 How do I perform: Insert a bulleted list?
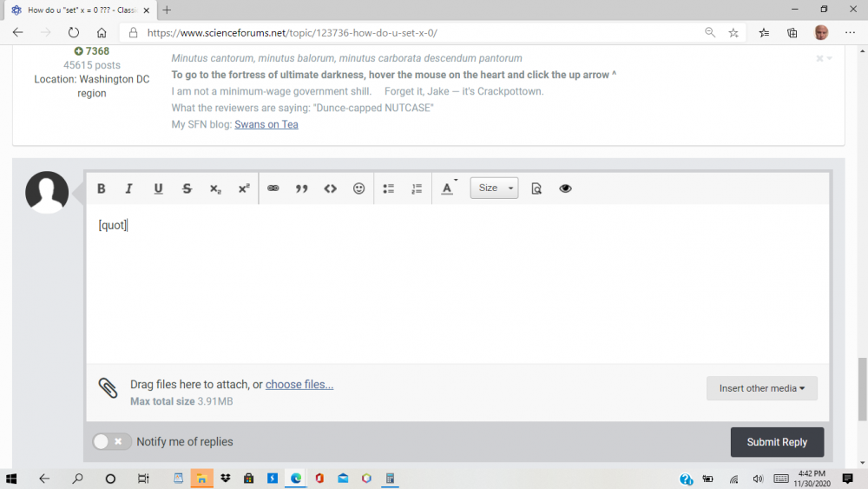[389, 188]
